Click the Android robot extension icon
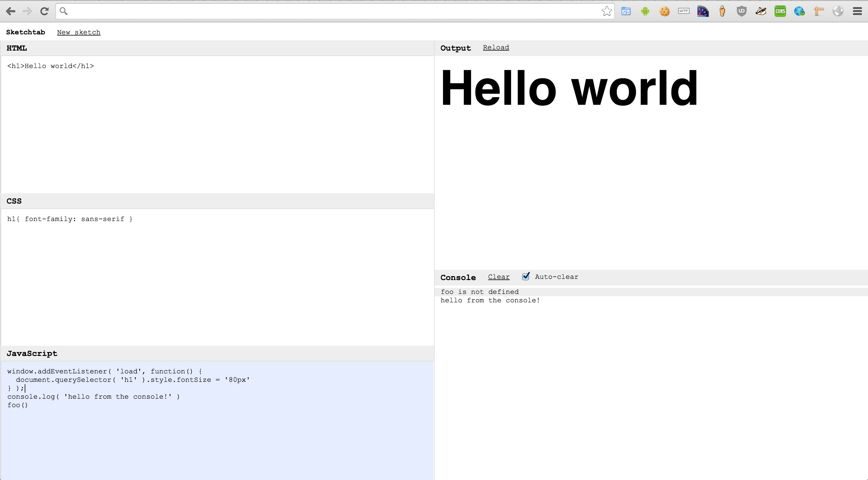Screen dimensions: 868x480 click(x=645, y=11)
